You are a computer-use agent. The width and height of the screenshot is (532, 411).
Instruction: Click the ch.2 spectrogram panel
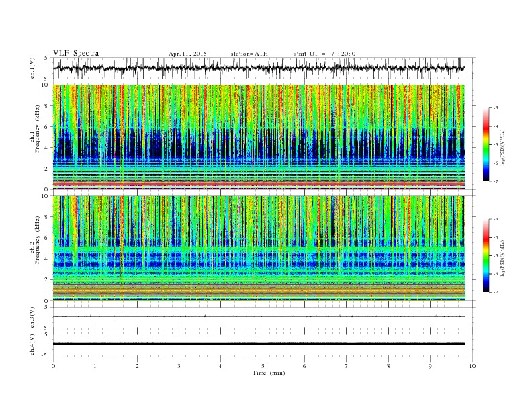(x=259, y=248)
